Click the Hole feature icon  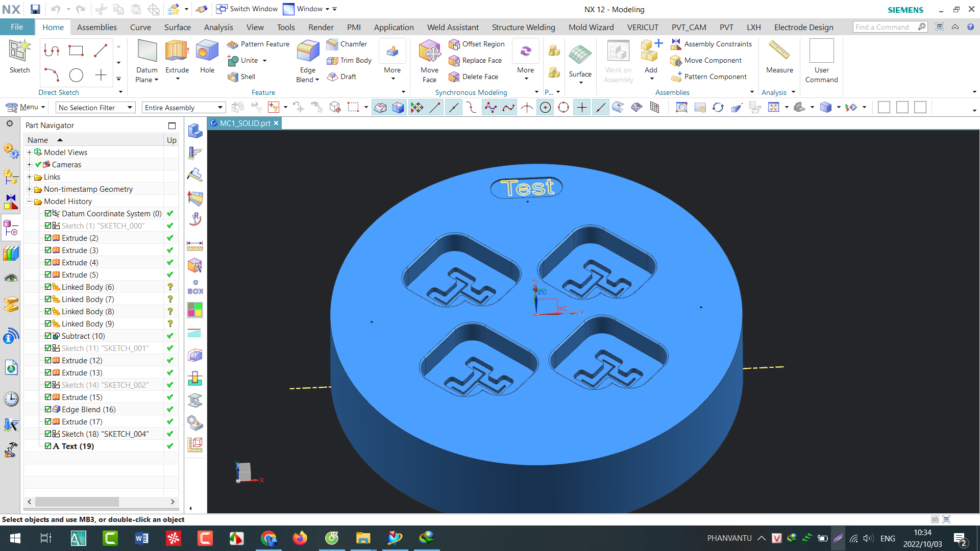click(x=207, y=52)
